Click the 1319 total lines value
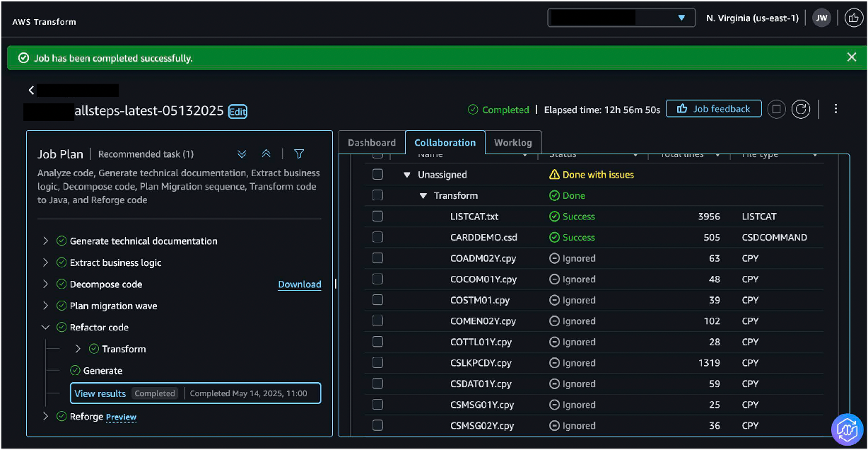 pyautogui.click(x=709, y=363)
